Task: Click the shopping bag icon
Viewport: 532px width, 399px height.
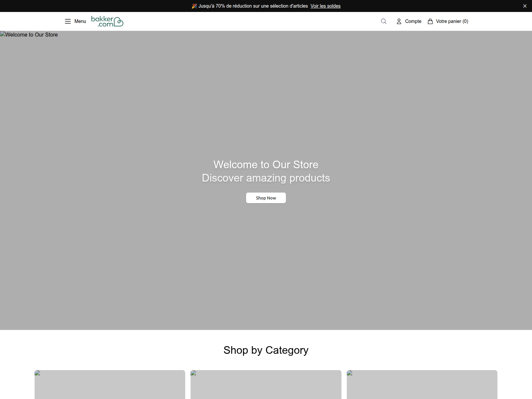Action: [430, 21]
